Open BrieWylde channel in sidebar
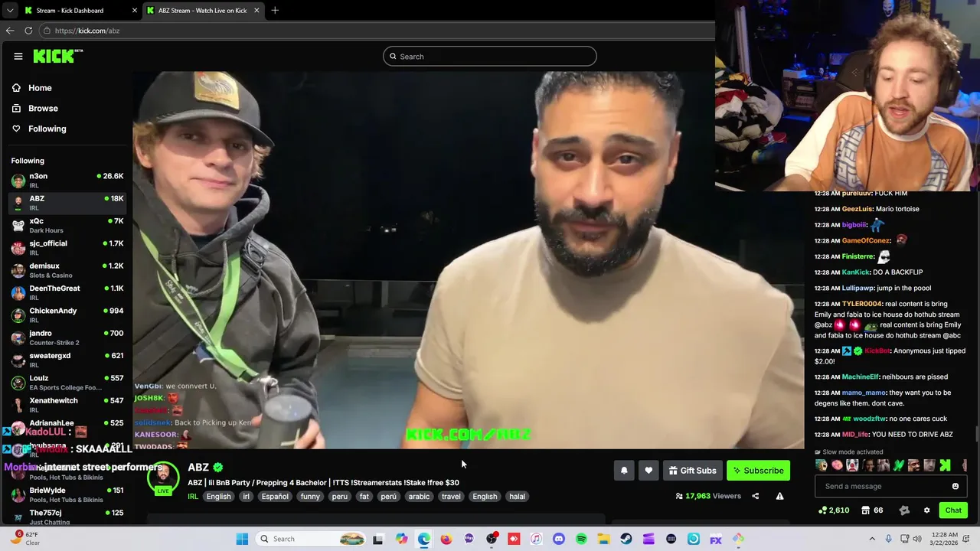The height and width of the screenshot is (551, 980). [x=67, y=494]
